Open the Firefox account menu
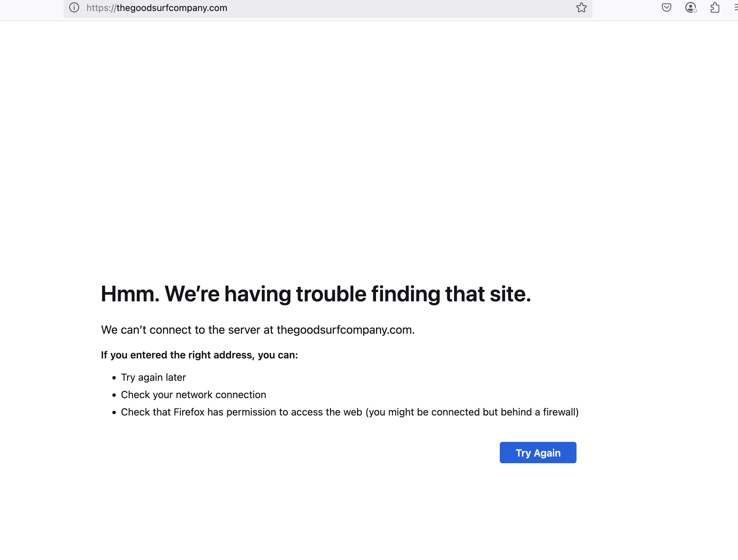Viewport: 738px width, 560px height. pyautogui.click(x=691, y=8)
